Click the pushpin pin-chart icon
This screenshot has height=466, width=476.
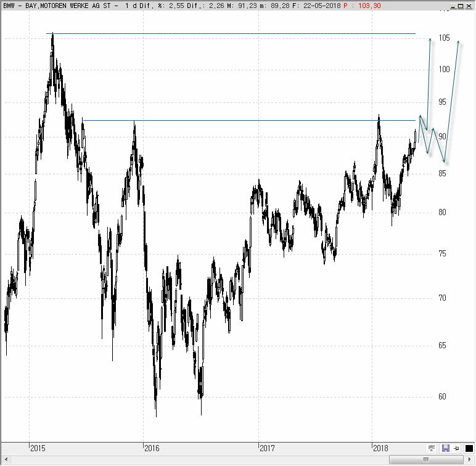[x=456, y=448]
